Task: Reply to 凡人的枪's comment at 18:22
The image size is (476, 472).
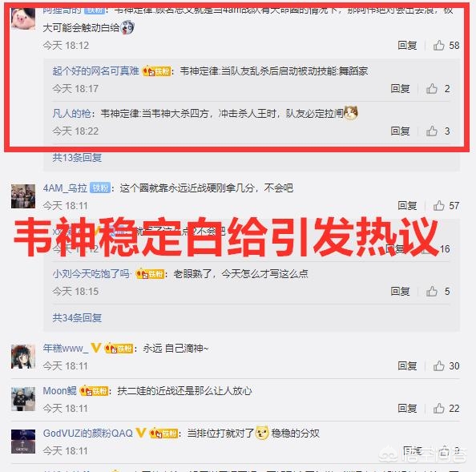Action: [x=400, y=131]
